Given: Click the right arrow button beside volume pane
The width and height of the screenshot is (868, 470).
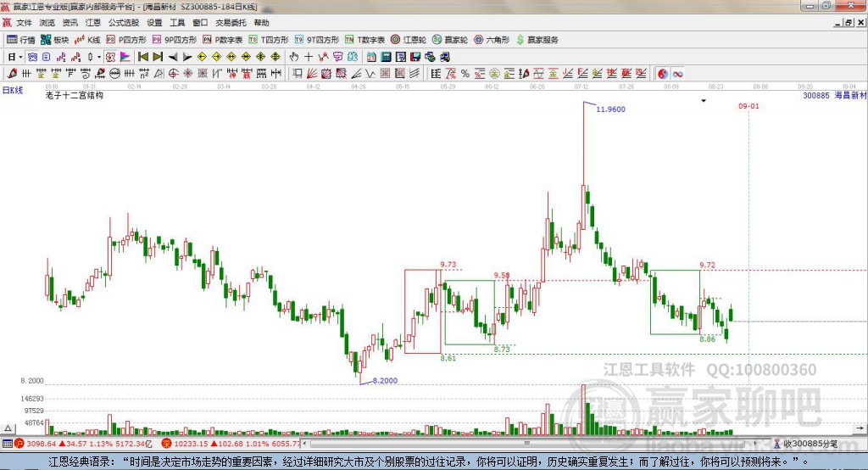Looking at the screenshot, I should coord(860,428).
